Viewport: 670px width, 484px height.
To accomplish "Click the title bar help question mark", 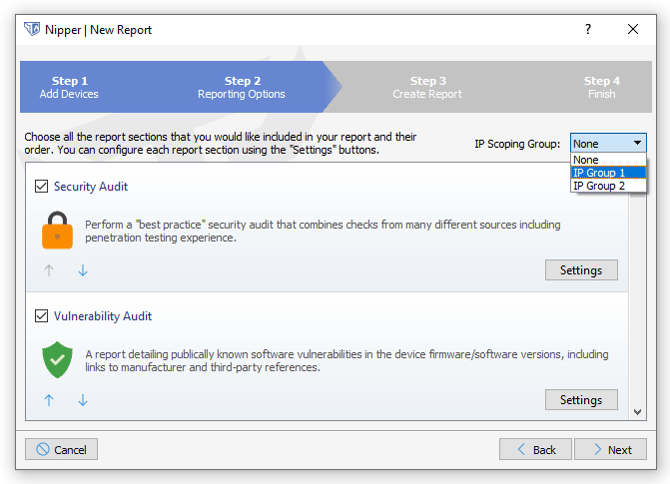I will 588,29.
